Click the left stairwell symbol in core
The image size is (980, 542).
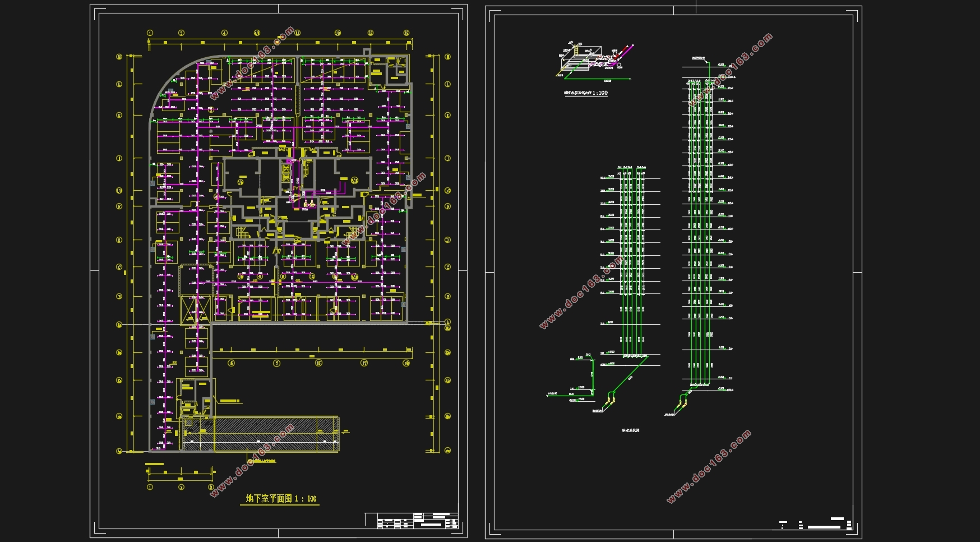[x=243, y=232]
